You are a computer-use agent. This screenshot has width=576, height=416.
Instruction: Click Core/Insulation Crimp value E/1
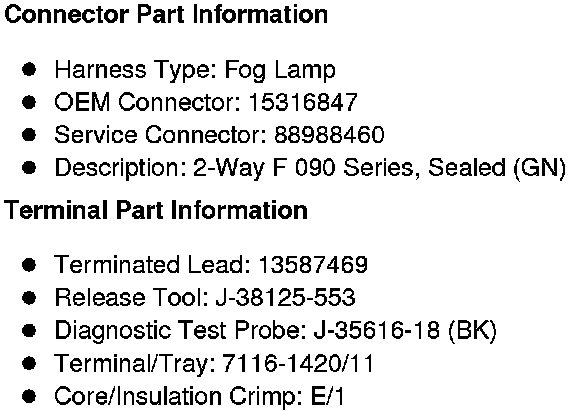tap(328, 396)
